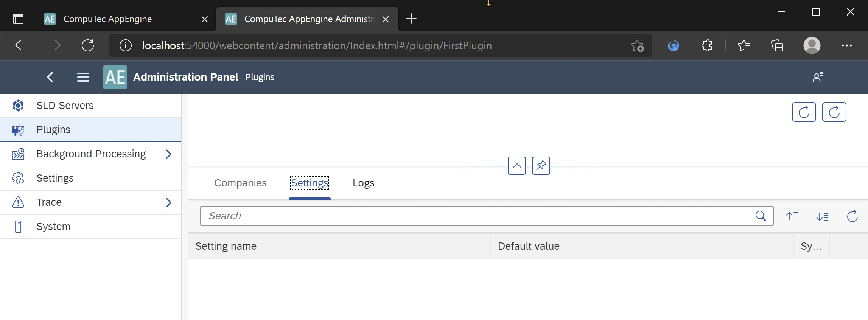Switch to the CompuTec AppEngine browser tab
The image size is (868, 320).
(x=126, y=19)
